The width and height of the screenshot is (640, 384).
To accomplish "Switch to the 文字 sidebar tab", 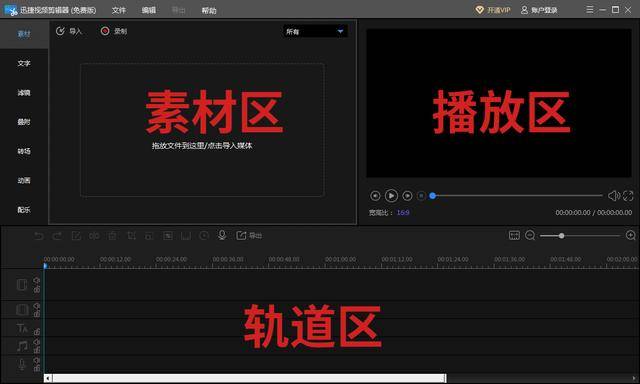I will [x=24, y=63].
